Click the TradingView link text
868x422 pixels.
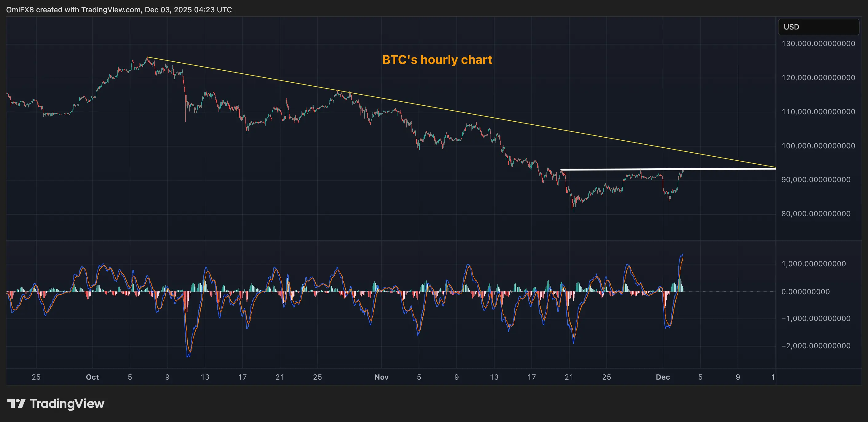[x=67, y=404]
